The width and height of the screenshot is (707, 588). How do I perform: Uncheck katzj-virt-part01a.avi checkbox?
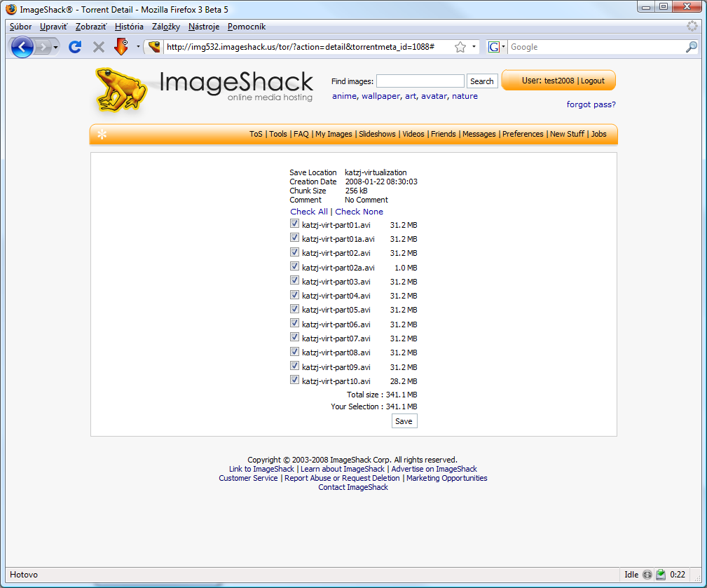click(294, 238)
